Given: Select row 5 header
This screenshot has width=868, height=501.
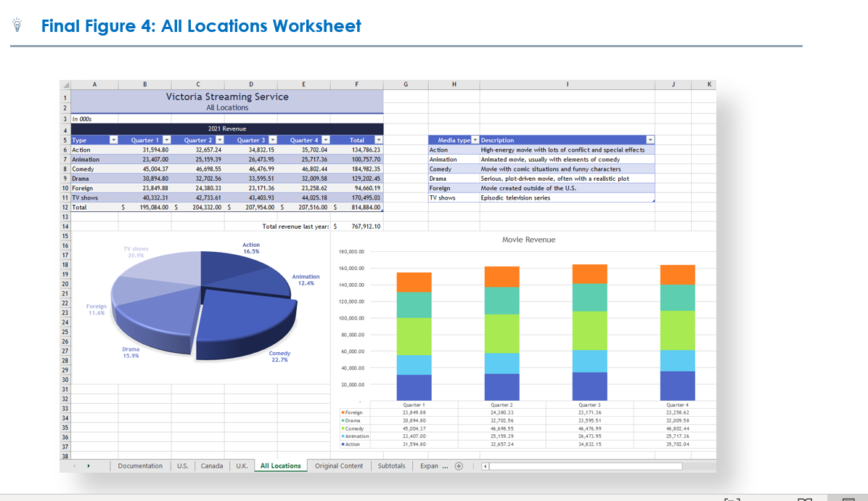Looking at the screenshot, I should click(x=65, y=140).
